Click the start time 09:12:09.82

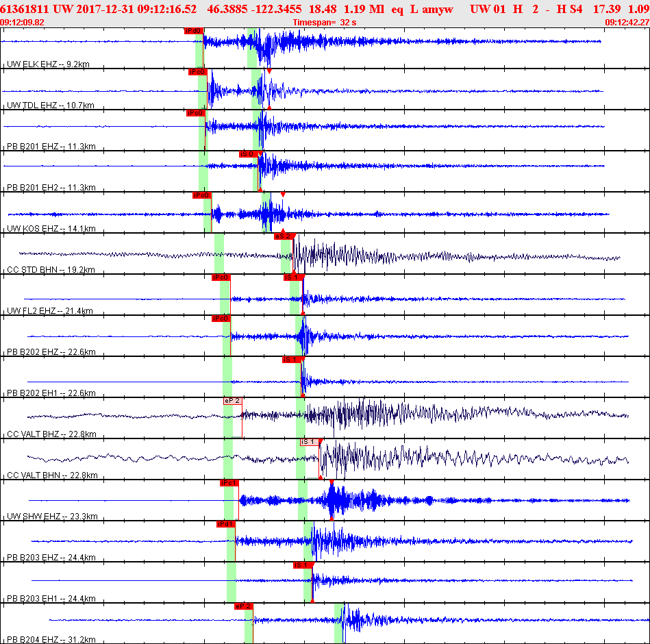[22, 23]
